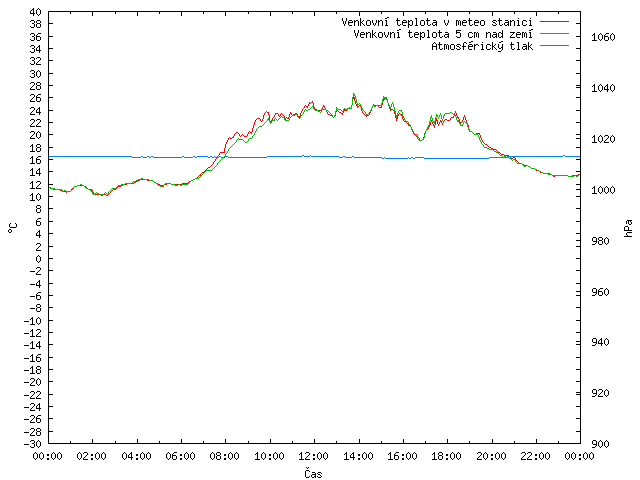Screen dimensions: 640x480
Task: Click the 10 label on temperature axis
Action: (36, 197)
